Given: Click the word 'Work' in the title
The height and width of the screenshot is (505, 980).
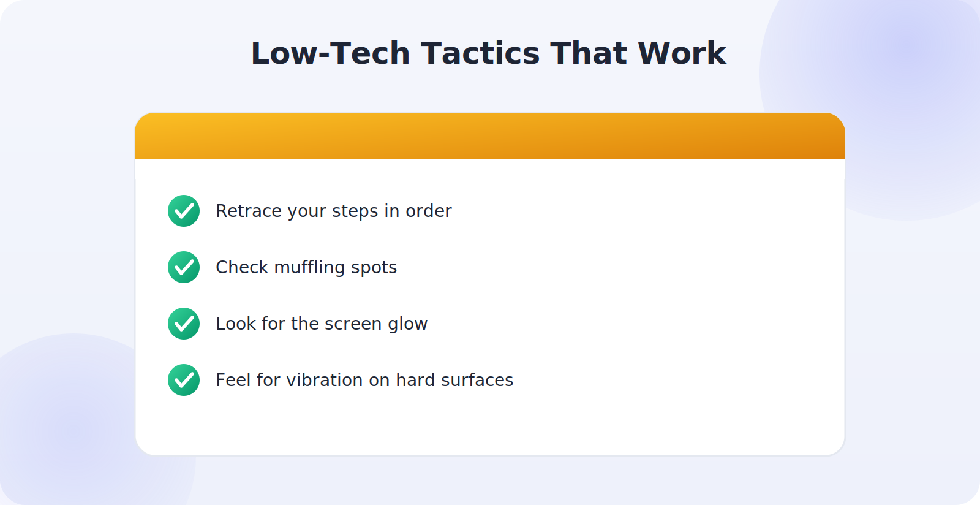Looking at the screenshot, I should click(682, 53).
